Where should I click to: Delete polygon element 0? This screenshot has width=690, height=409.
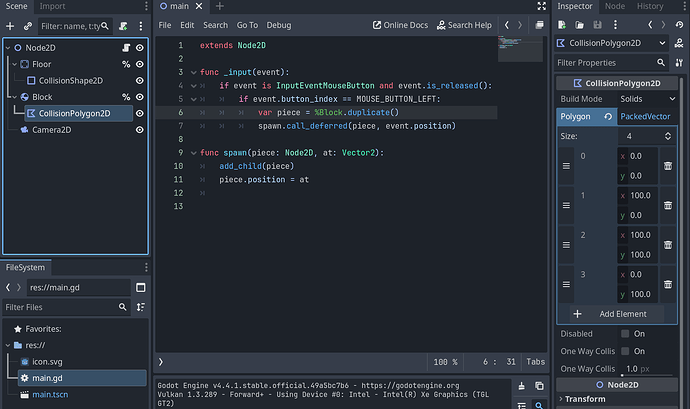(668, 166)
